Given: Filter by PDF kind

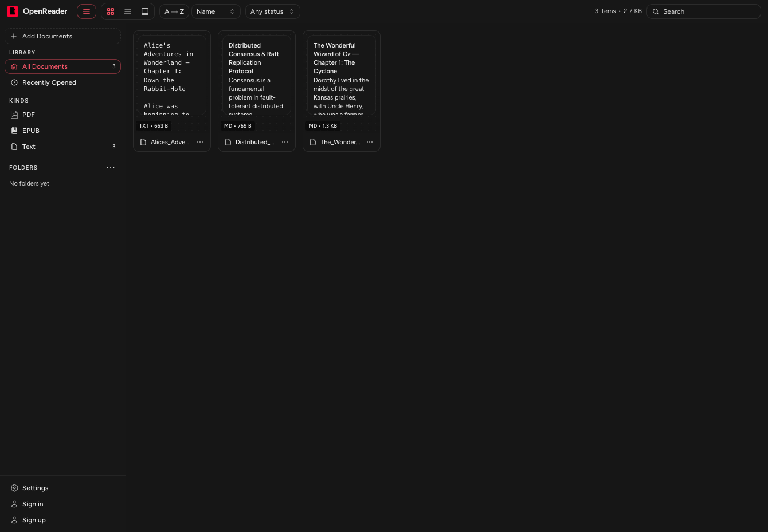Looking at the screenshot, I should tap(63, 115).
